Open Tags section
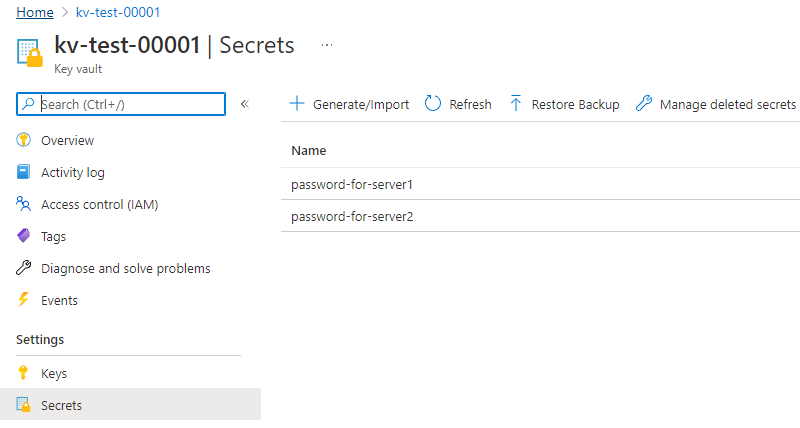 (54, 237)
